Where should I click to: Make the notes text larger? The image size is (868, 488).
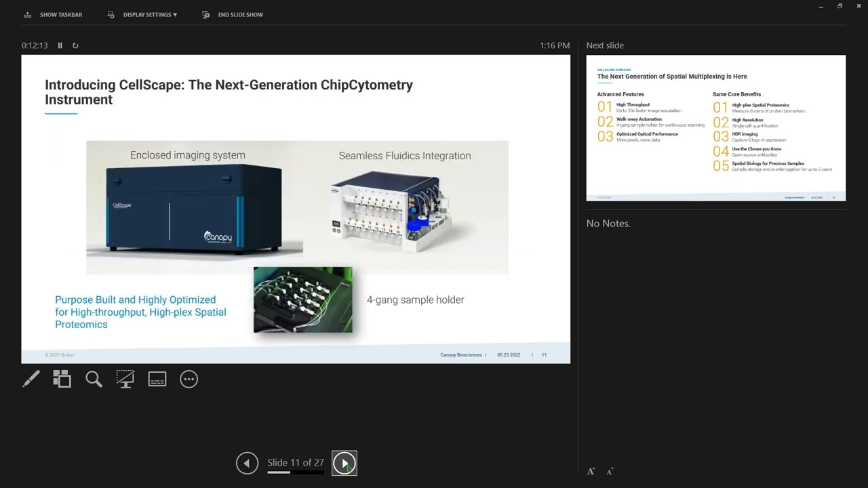click(591, 471)
